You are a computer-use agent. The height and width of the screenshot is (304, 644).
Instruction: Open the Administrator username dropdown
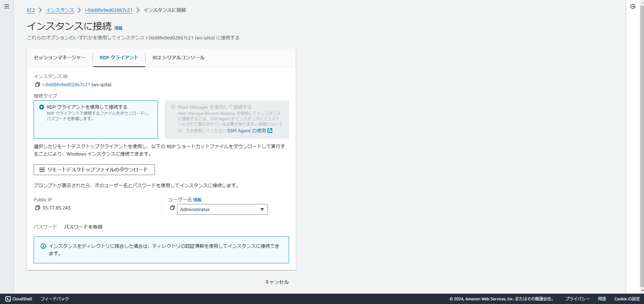click(x=223, y=209)
